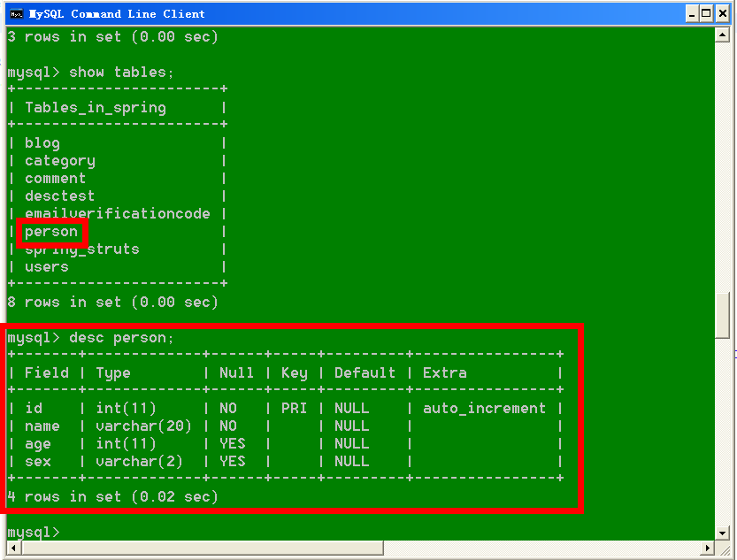Click the Tables_in_spring header
The height and width of the screenshot is (560, 737).
click(96, 108)
